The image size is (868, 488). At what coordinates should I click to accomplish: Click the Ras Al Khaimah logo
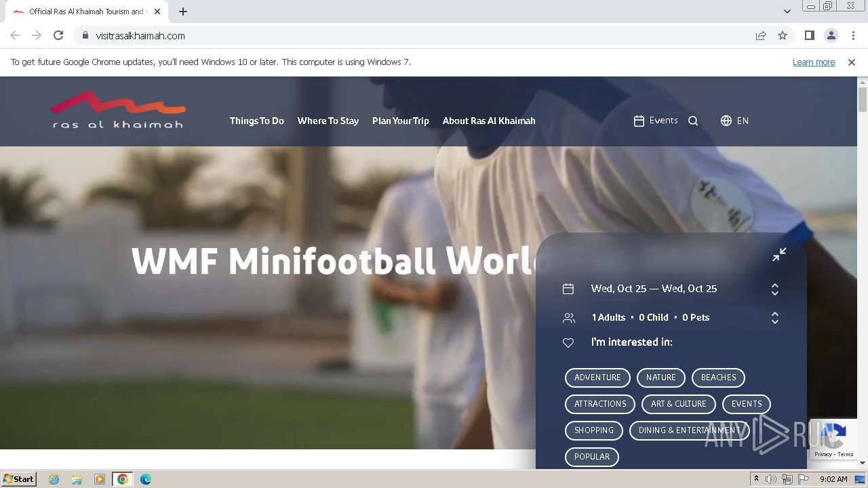[x=118, y=110]
